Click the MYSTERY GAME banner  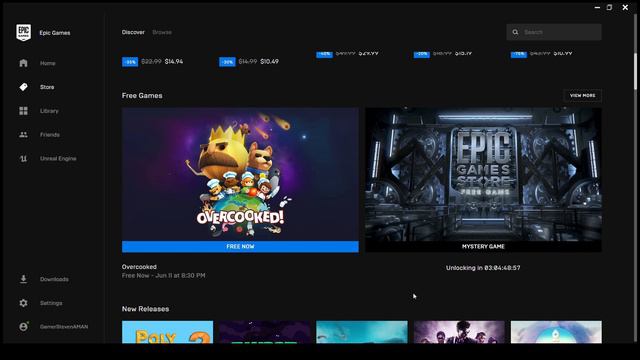coord(483,247)
